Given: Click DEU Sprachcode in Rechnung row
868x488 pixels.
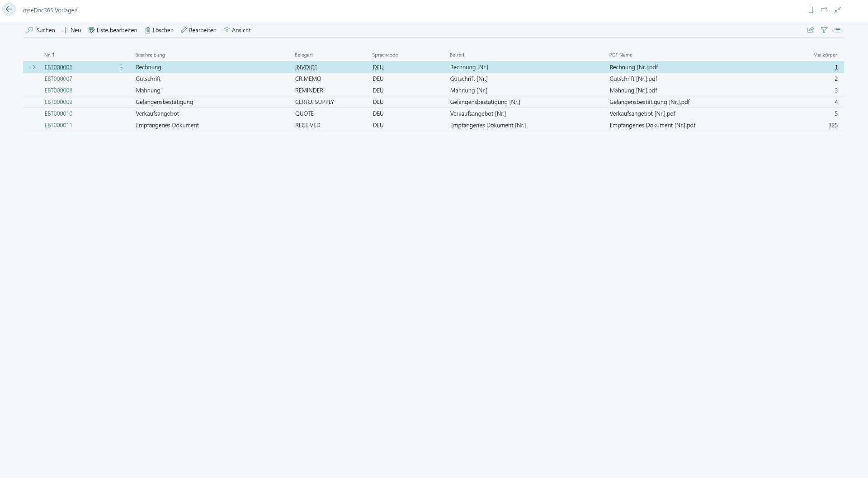Looking at the screenshot, I should [378, 67].
